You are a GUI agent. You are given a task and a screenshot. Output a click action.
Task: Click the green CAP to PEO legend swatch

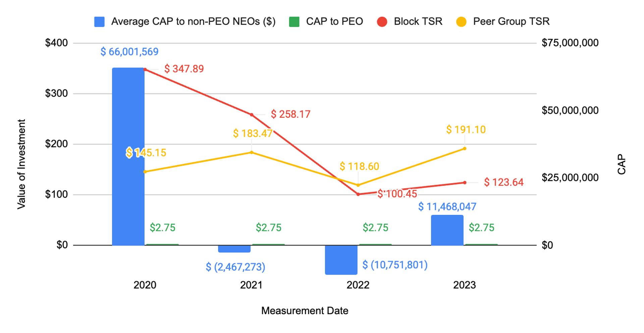click(294, 22)
